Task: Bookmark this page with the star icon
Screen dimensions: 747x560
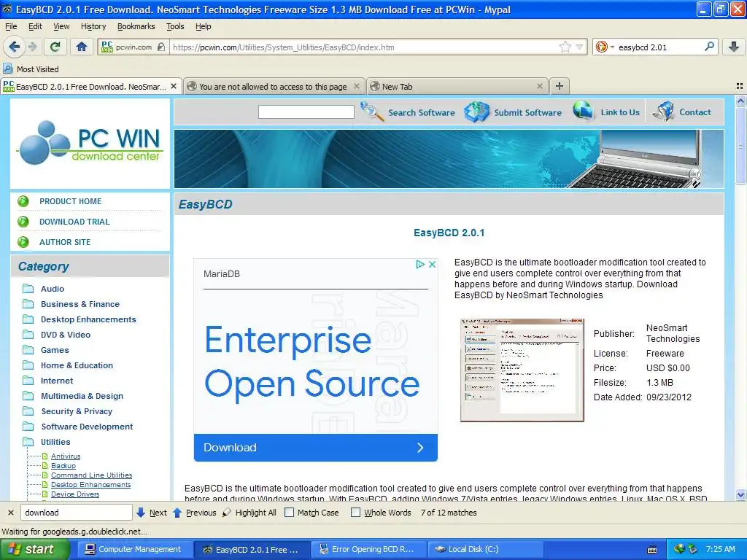Action: [x=565, y=47]
